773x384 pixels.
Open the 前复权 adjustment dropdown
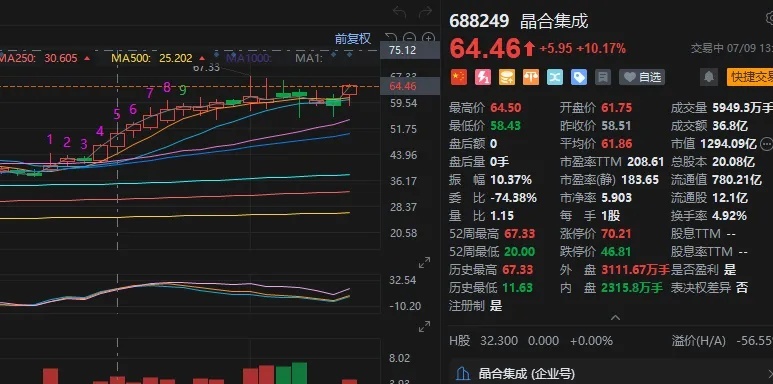pyautogui.click(x=353, y=38)
